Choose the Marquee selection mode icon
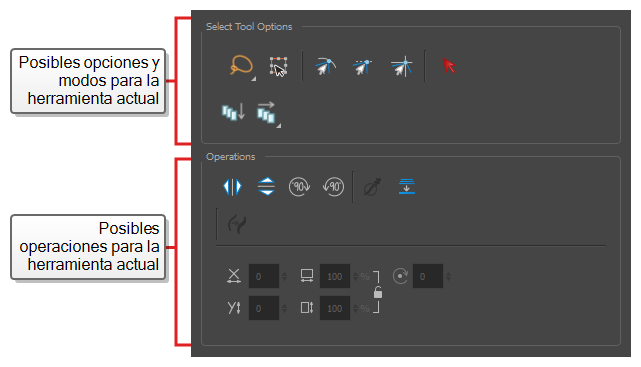The height and width of the screenshot is (367, 641). coord(278,66)
